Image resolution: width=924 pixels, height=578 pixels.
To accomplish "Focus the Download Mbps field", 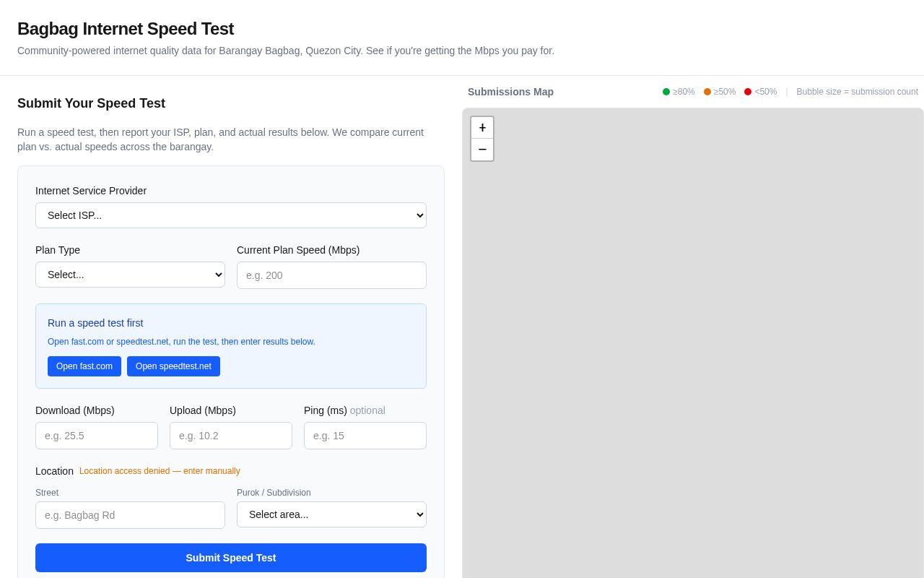I will point(97,436).
